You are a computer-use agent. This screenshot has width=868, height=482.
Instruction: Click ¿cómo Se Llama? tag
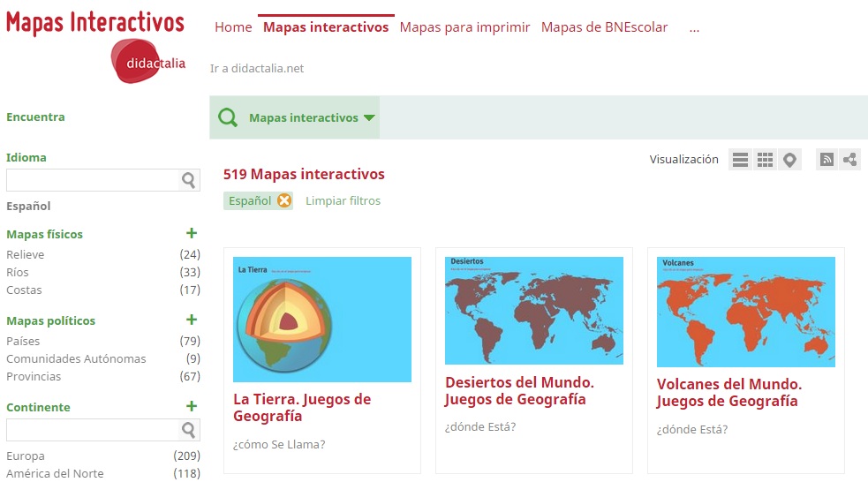(x=279, y=444)
